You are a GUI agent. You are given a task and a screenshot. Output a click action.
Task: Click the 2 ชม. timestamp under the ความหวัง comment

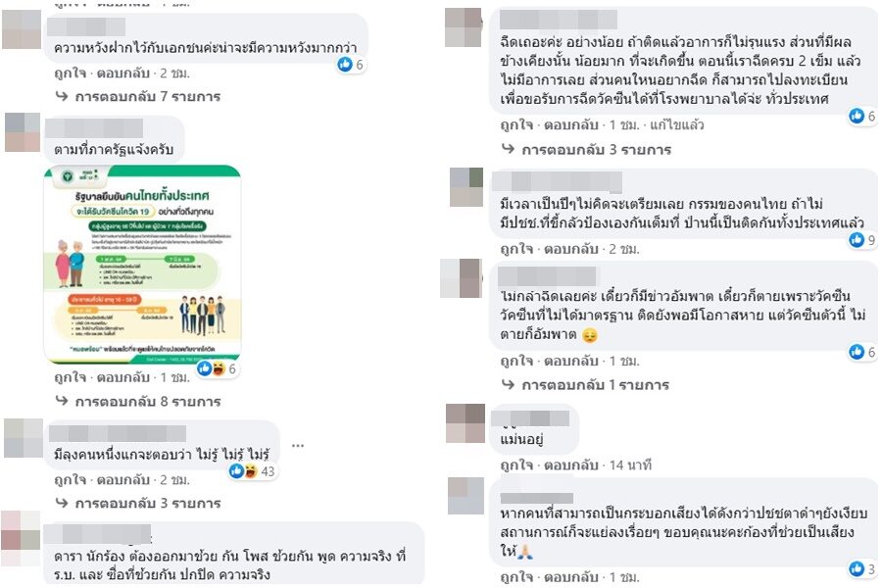click(175, 73)
